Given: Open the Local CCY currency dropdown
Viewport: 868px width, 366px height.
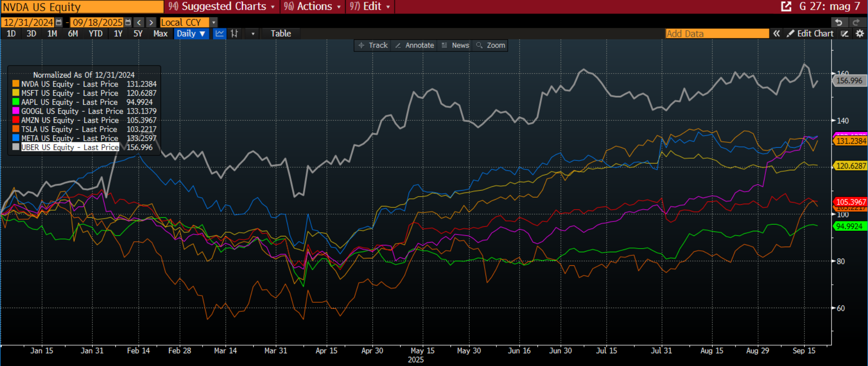Looking at the screenshot, I should [x=214, y=22].
